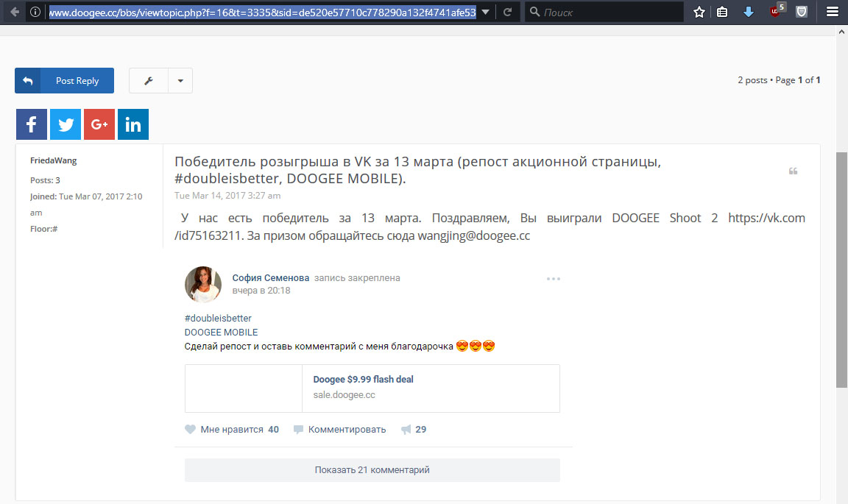Image resolution: width=848 pixels, height=504 pixels.
Task: Open site information icon in address bar
Action: point(35,11)
